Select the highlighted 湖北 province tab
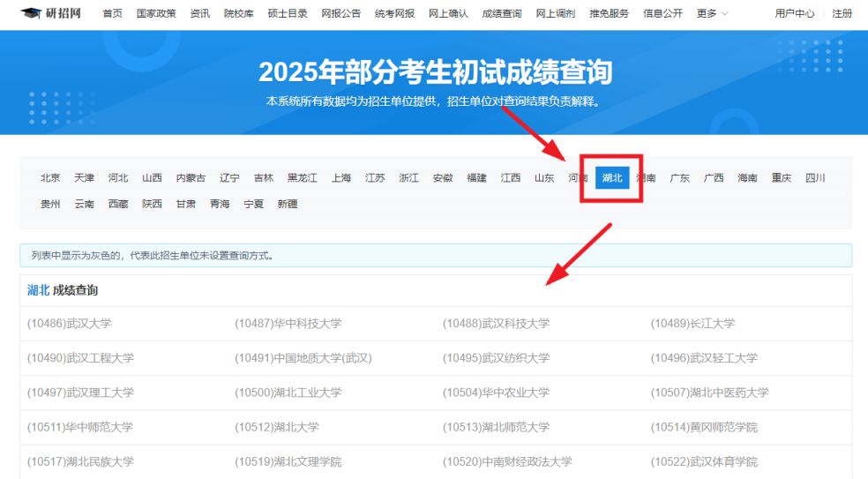The width and height of the screenshot is (868, 479). [x=612, y=178]
